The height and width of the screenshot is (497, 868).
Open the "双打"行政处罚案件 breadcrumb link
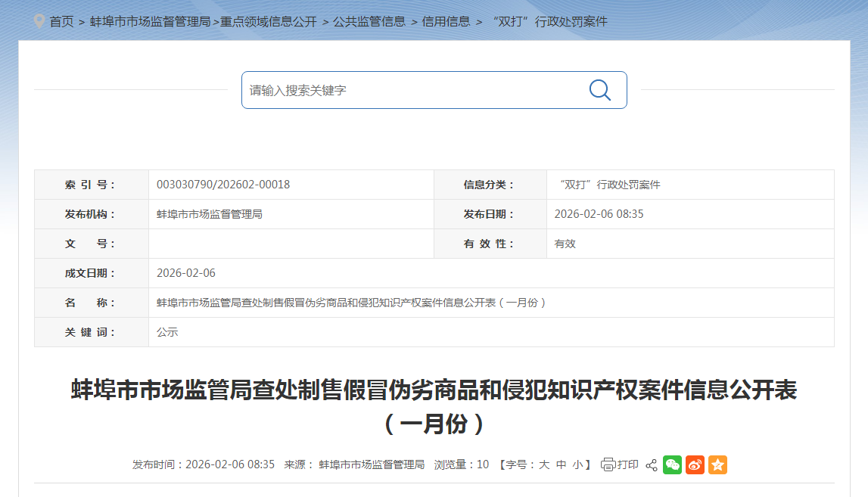[x=550, y=22]
